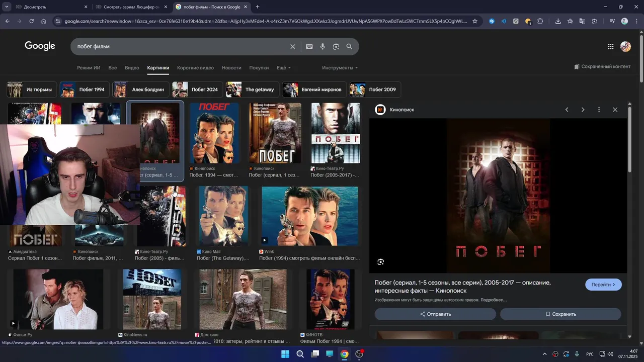The height and width of the screenshot is (362, 644).
Task: Open Chrome's three-dot menu
Action: pos(636,21)
